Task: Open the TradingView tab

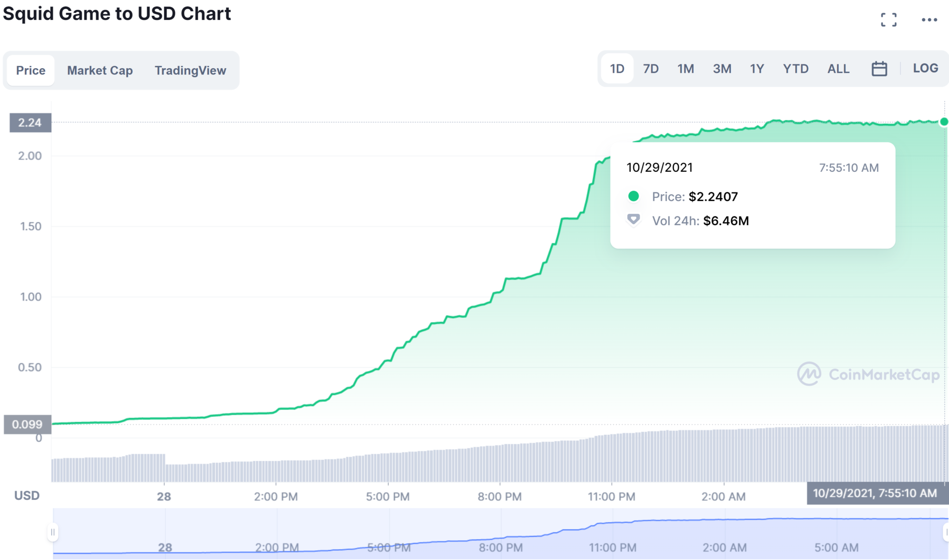Action: pyautogui.click(x=190, y=70)
